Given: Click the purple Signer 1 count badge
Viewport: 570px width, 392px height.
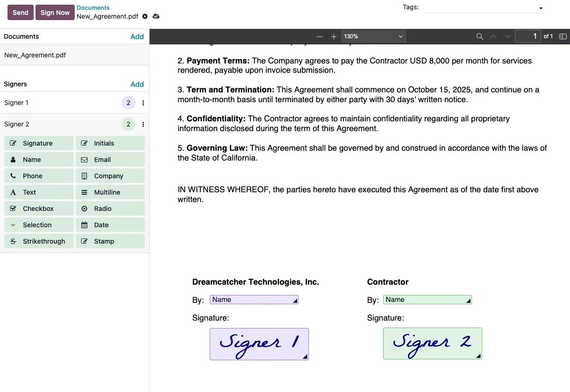Looking at the screenshot, I should [x=128, y=103].
